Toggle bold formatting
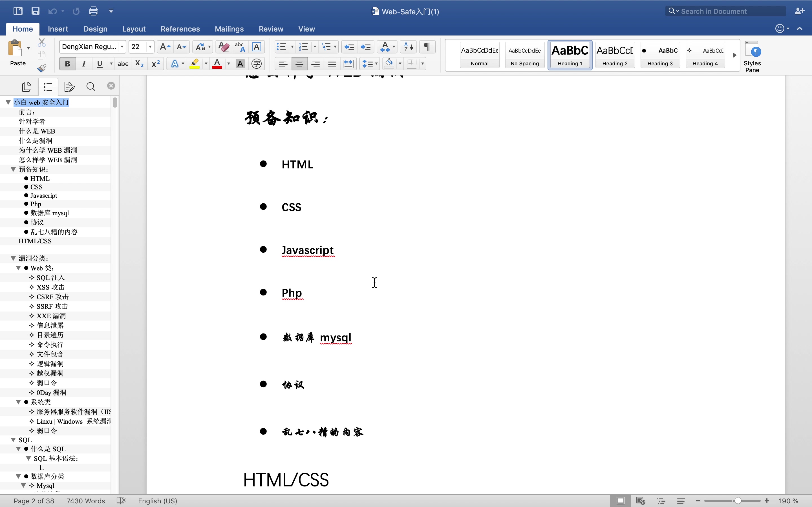812x507 pixels. (67, 63)
